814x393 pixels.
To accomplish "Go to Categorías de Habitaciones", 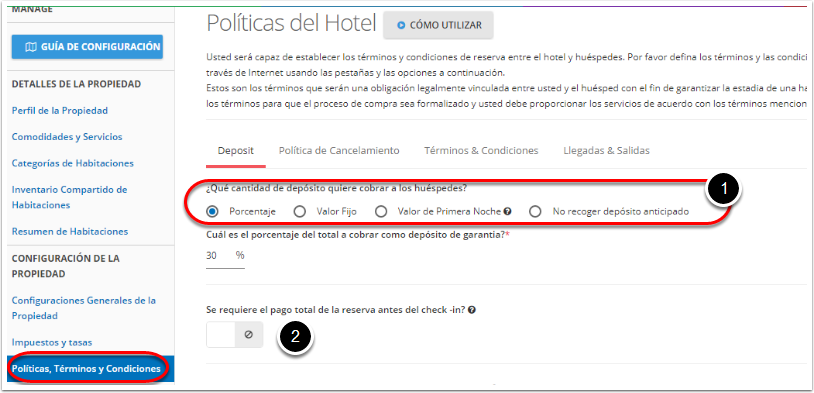I will pyautogui.click(x=73, y=164).
